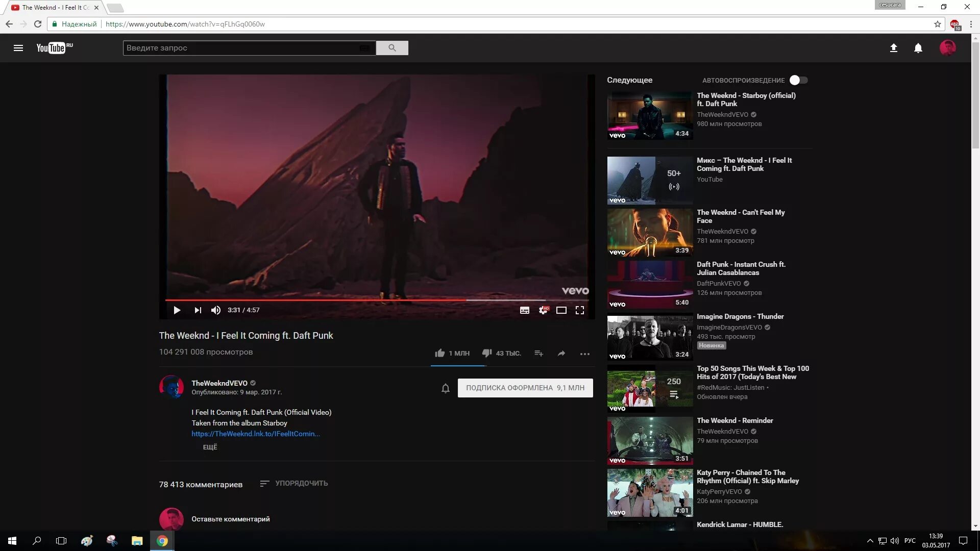Skip to next video

[198, 310]
